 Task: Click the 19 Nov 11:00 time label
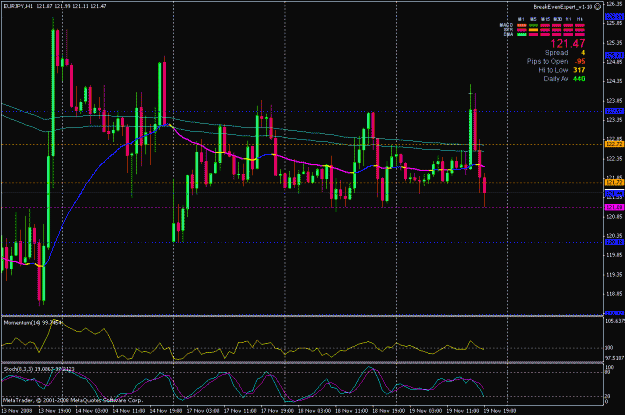coord(463,411)
